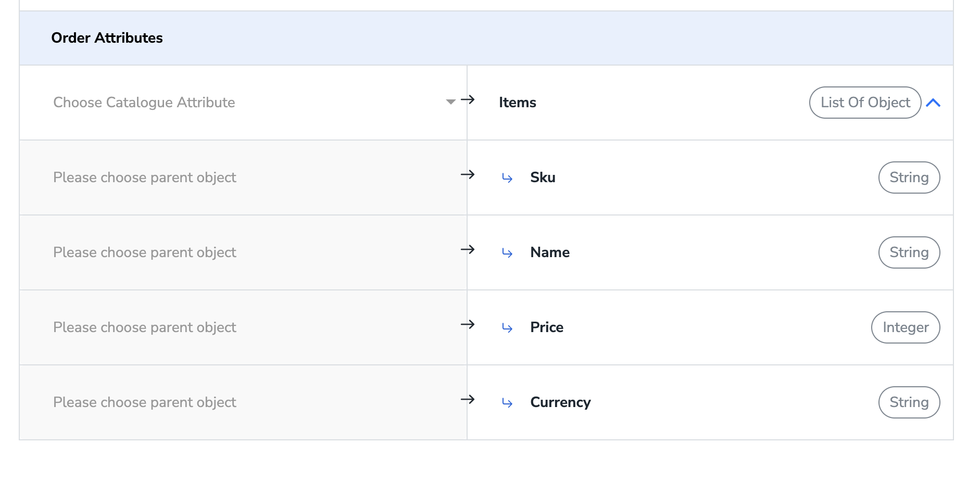Screen dimensions: 980x482
Task: Click the mapping arrow in the Sku row
Action: pyautogui.click(x=468, y=174)
